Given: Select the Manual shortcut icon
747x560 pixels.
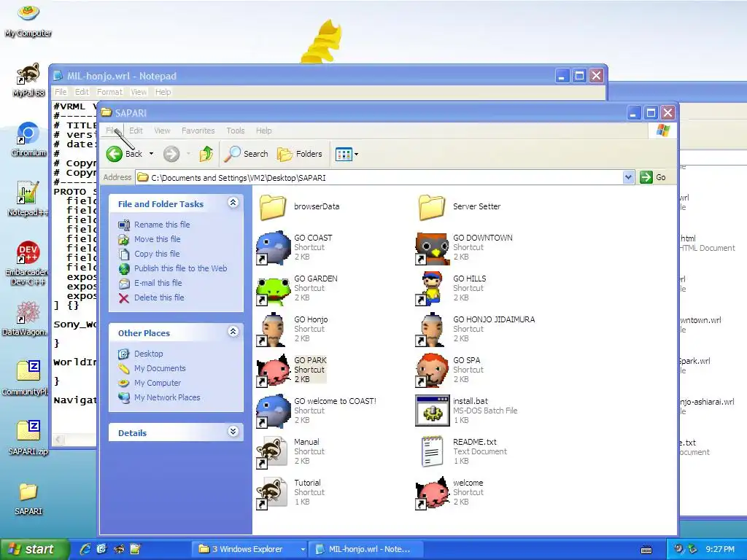Looking at the screenshot, I should [x=273, y=452].
